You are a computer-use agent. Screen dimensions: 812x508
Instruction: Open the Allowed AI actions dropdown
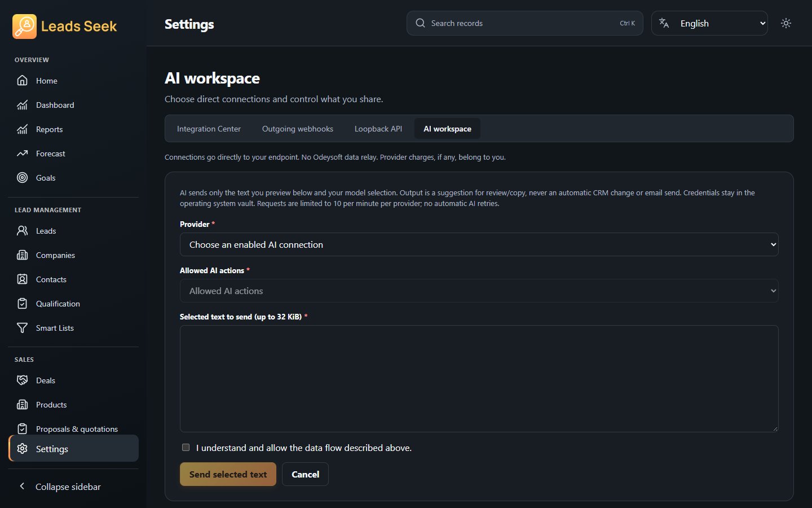tap(479, 291)
